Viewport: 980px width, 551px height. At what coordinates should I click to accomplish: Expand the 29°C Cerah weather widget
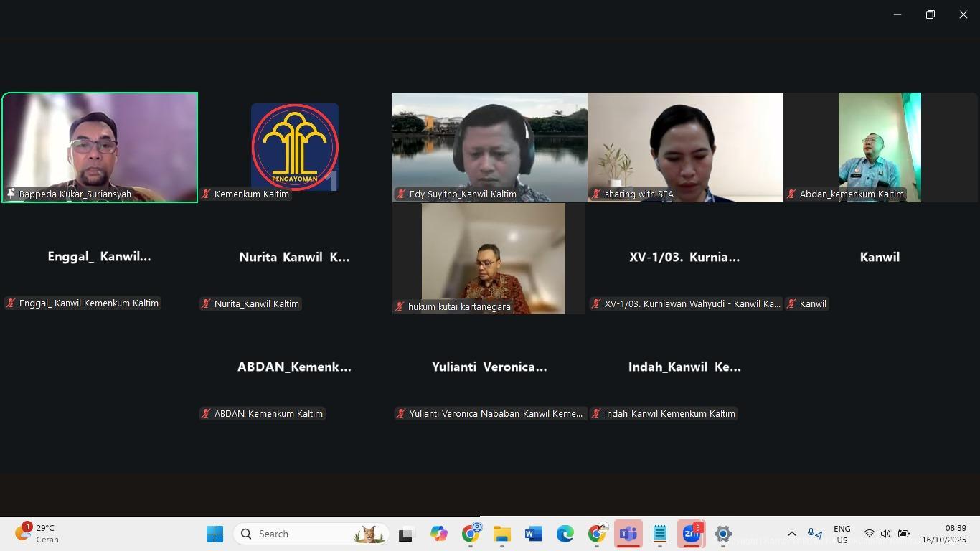click(36, 533)
